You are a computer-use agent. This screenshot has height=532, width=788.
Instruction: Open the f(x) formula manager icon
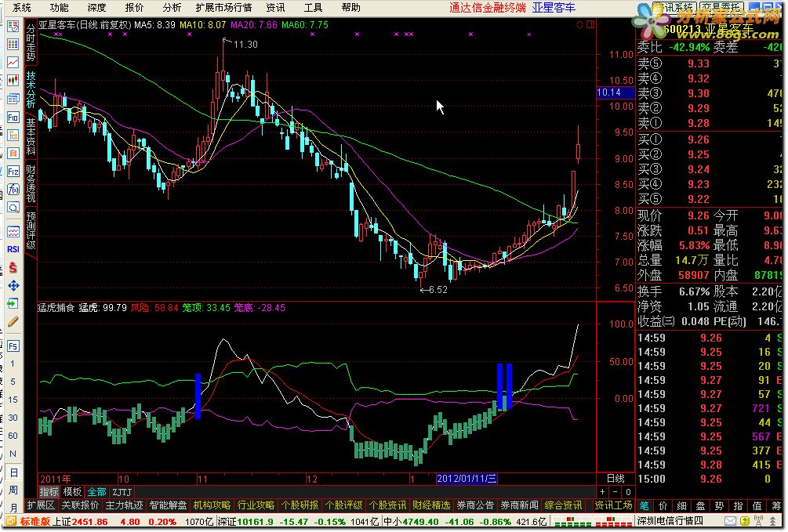pos(13,190)
